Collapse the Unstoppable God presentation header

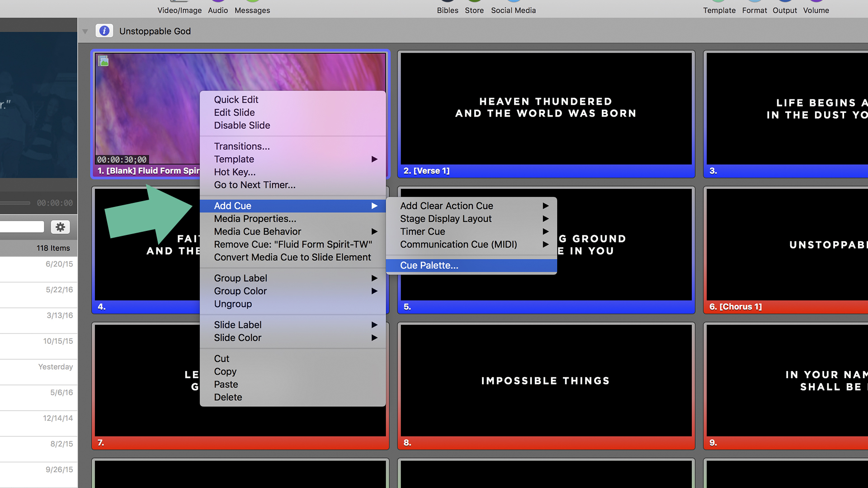pos(85,31)
